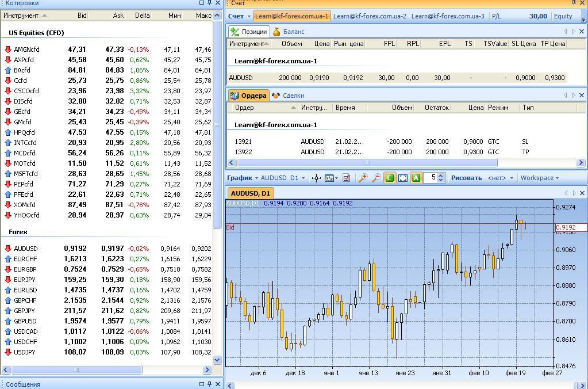588x389 pixels.
Task: Click the Delta column header
Action: (x=138, y=16)
